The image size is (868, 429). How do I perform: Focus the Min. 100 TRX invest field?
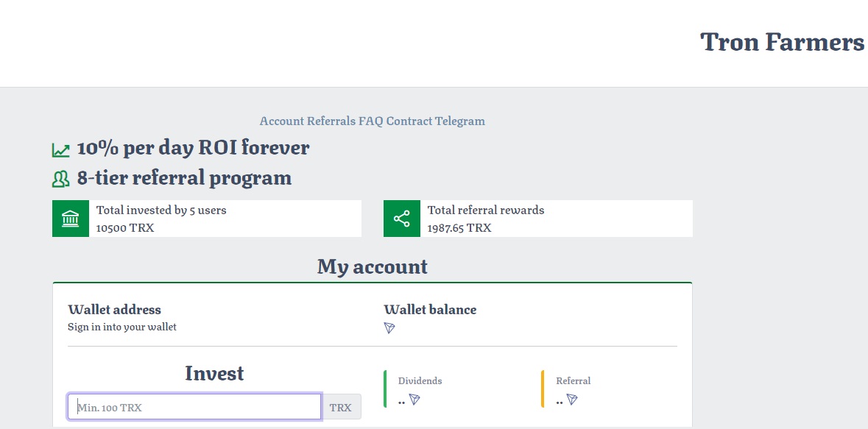(195, 407)
